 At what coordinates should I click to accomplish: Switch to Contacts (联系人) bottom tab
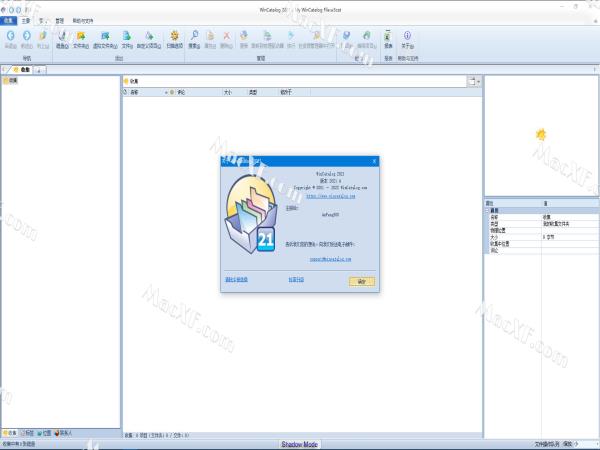pos(63,433)
